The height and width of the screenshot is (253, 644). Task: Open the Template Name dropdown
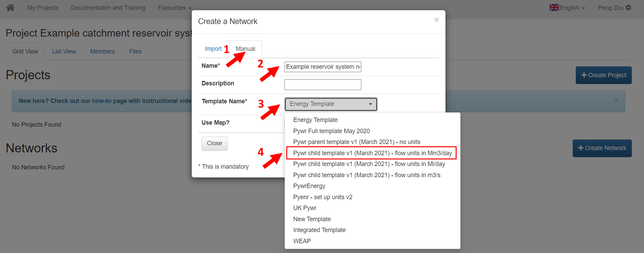click(x=331, y=104)
